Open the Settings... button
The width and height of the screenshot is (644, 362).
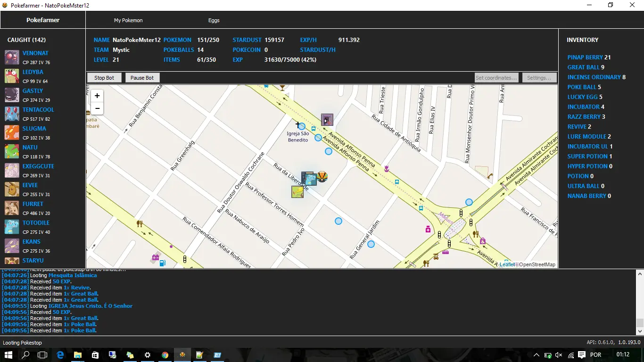point(539,78)
